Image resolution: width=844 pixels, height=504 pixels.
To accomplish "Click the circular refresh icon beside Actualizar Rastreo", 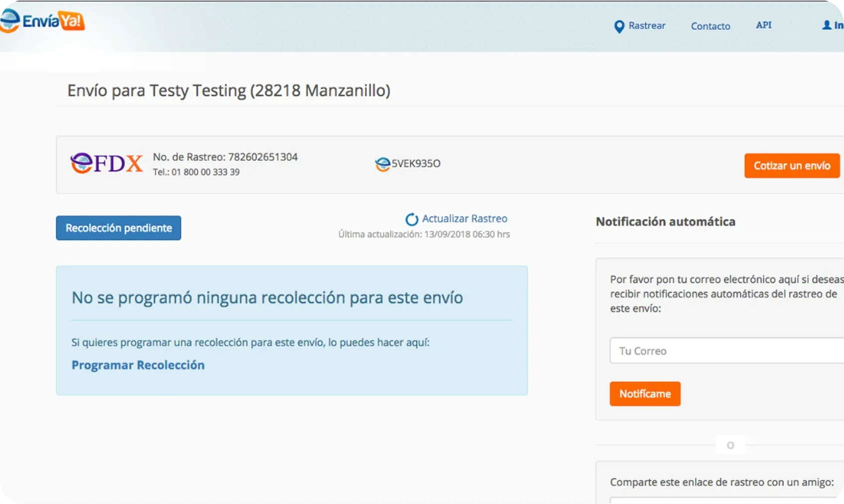I will click(411, 219).
